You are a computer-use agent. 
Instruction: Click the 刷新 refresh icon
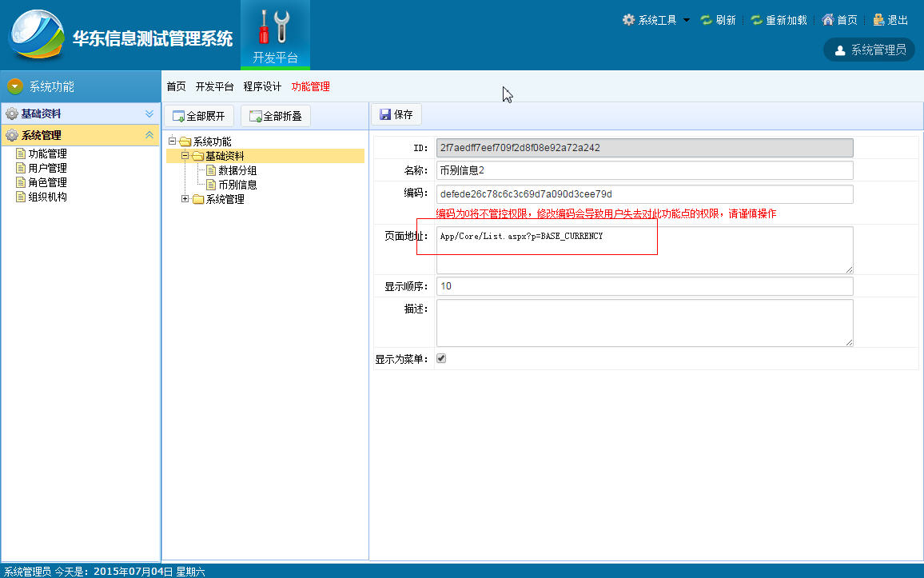point(706,20)
